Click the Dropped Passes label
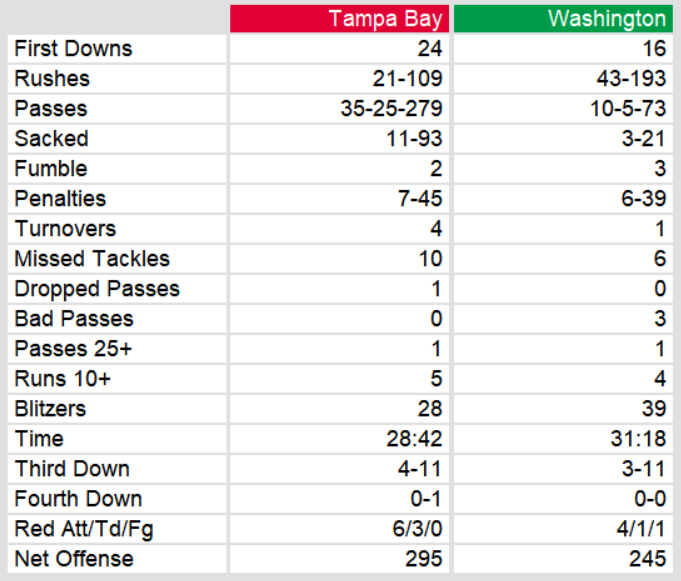681x581 pixels. coord(97,289)
